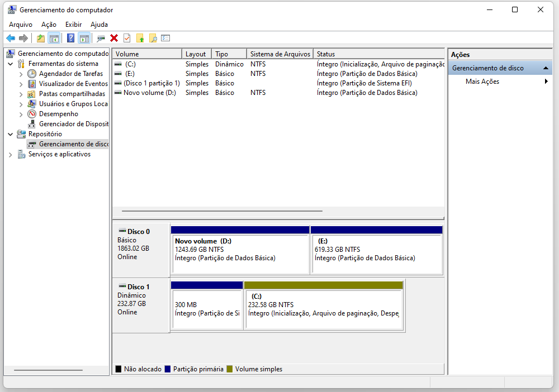Open the Exibir menu
Image resolution: width=559 pixels, height=392 pixels.
click(73, 25)
